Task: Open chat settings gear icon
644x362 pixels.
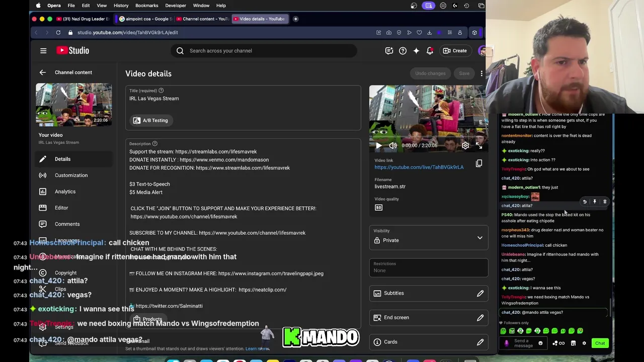Action: point(584,343)
